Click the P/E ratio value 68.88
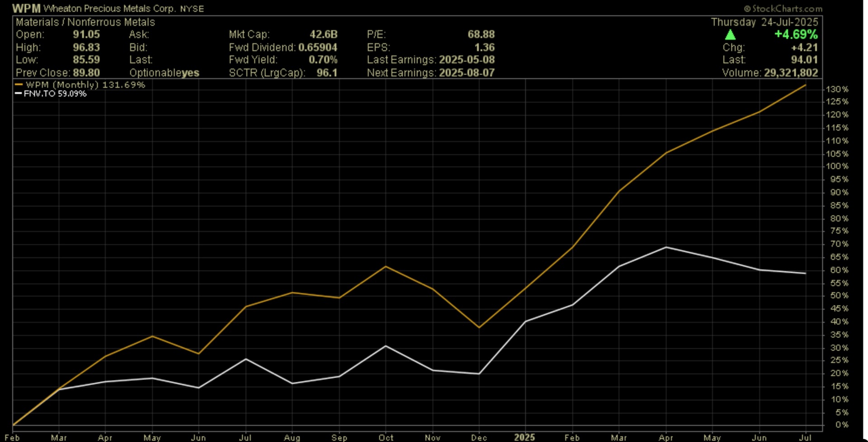The width and height of the screenshot is (868, 442). [481, 34]
